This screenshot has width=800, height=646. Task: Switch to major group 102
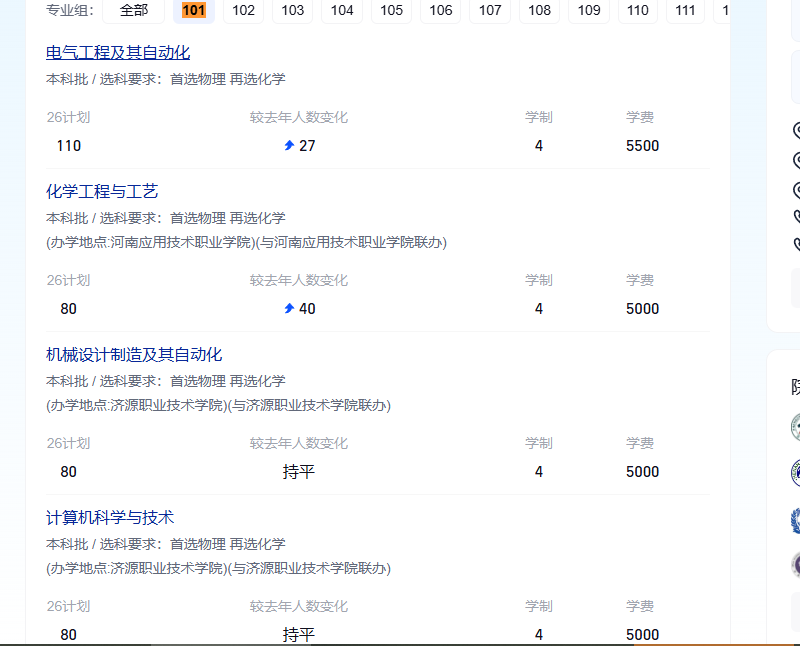click(243, 10)
